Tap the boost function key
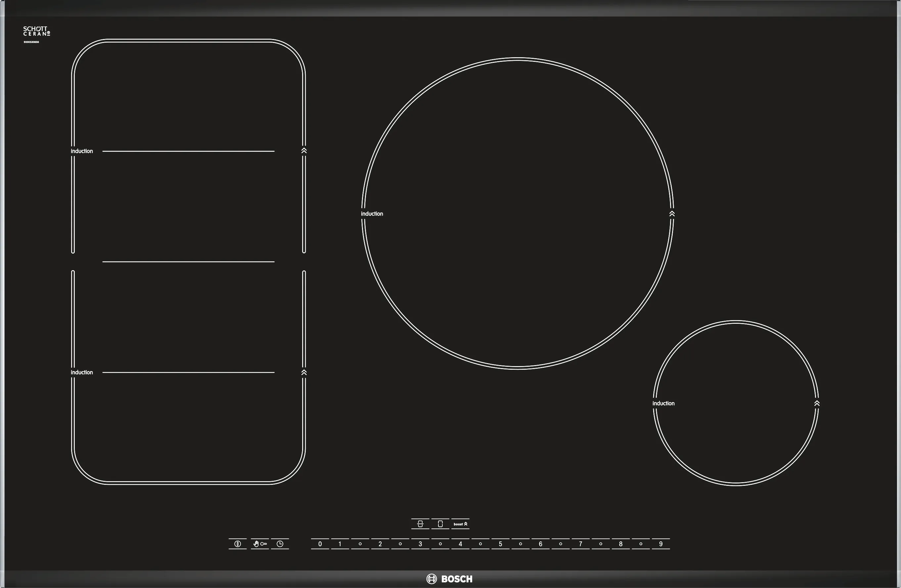 click(460, 524)
